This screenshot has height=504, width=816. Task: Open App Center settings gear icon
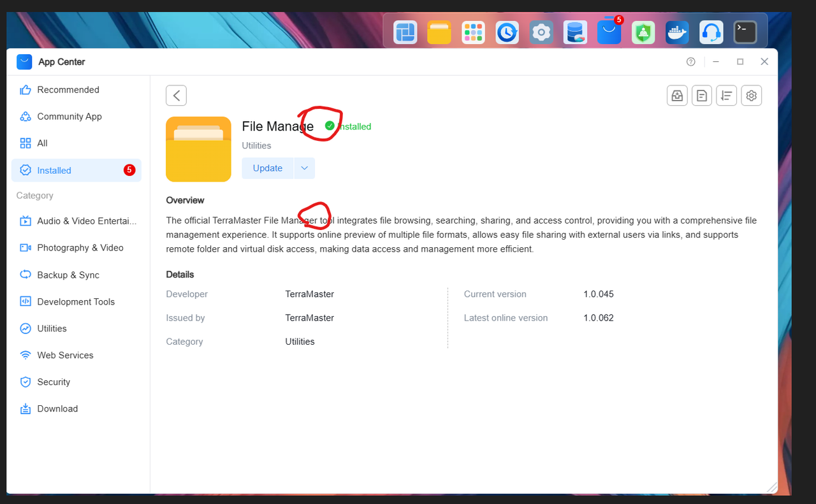(x=752, y=96)
